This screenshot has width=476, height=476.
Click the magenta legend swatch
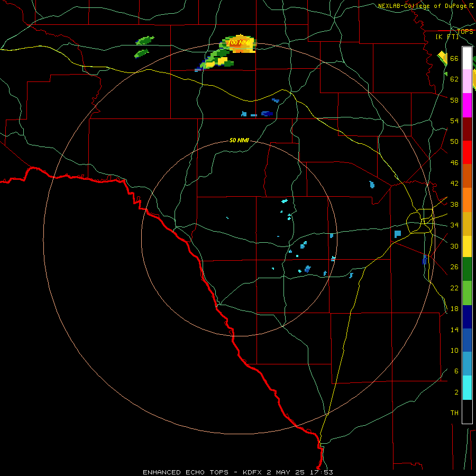point(467,105)
